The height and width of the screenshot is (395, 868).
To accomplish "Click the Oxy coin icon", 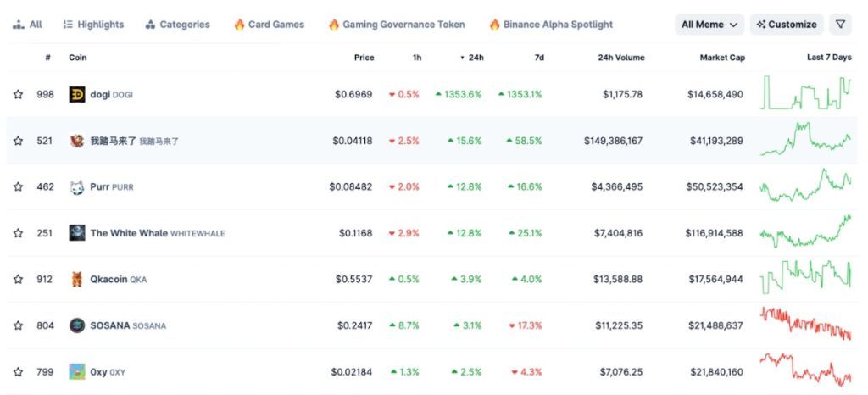I will pyautogui.click(x=77, y=372).
